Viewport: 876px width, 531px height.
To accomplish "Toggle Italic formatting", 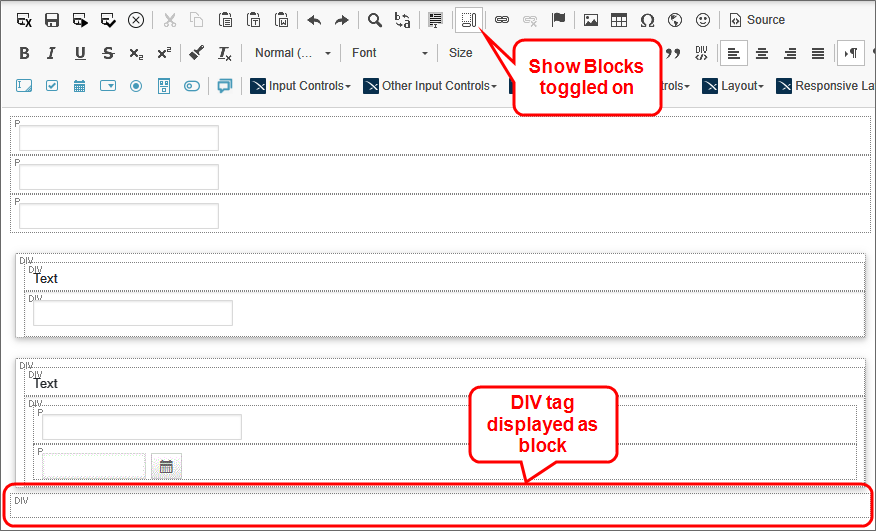I will 52,53.
